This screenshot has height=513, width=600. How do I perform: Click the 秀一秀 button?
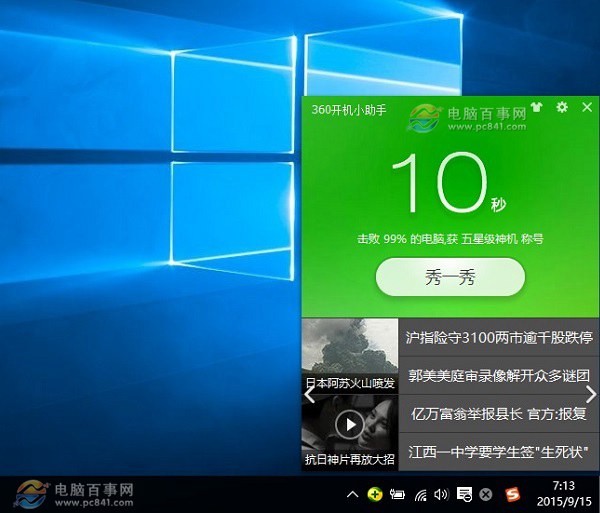click(x=450, y=277)
